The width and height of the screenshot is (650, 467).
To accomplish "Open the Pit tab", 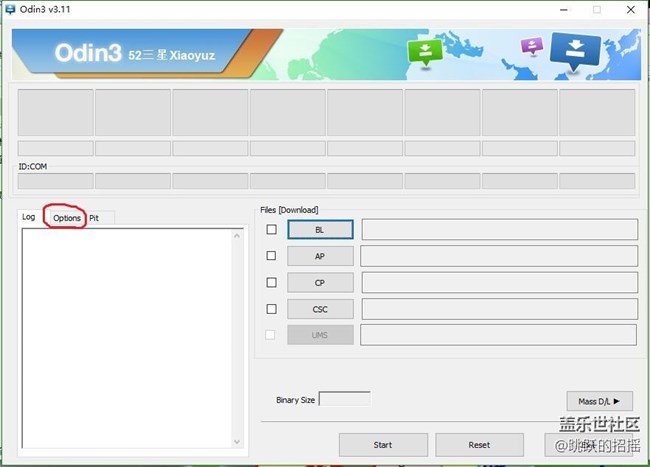I will pyautogui.click(x=94, y=218).
